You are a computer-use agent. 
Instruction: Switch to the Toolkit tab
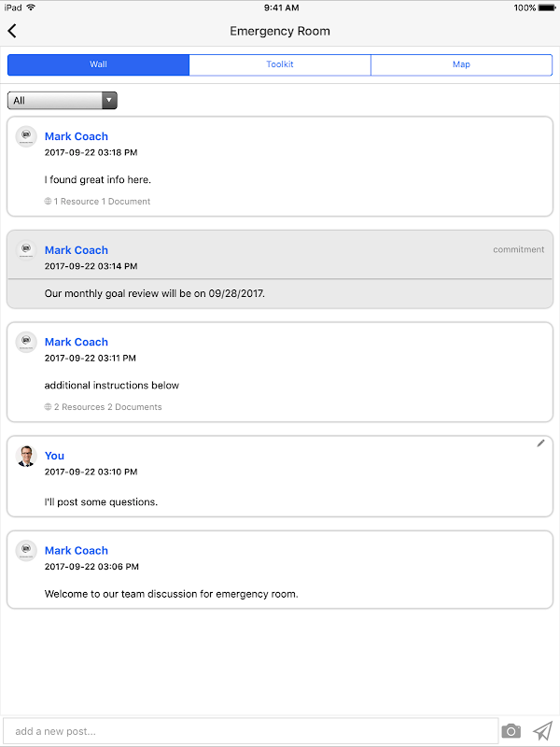[280, 64]
